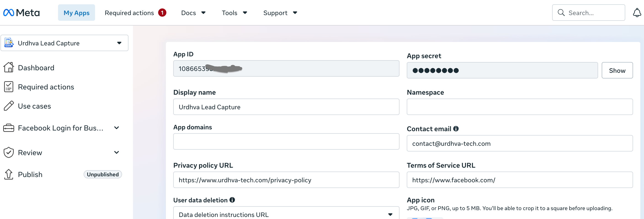
Task: Click the search magnifier icon
Action: click(561, 13)
